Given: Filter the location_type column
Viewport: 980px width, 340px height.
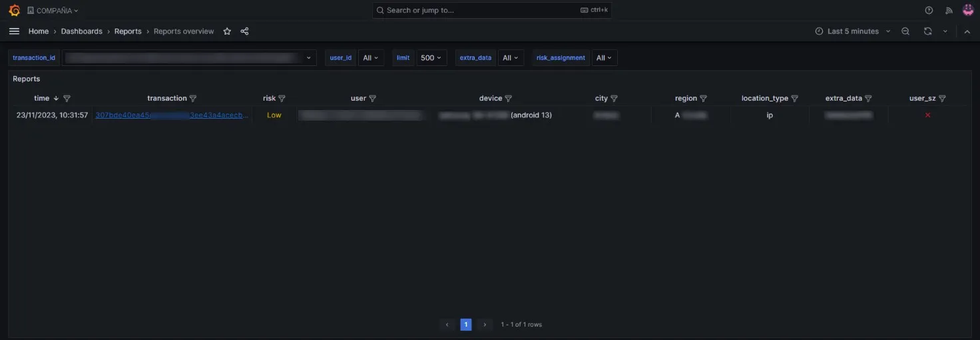Looking at the screenshot, I should pos(794,99).
